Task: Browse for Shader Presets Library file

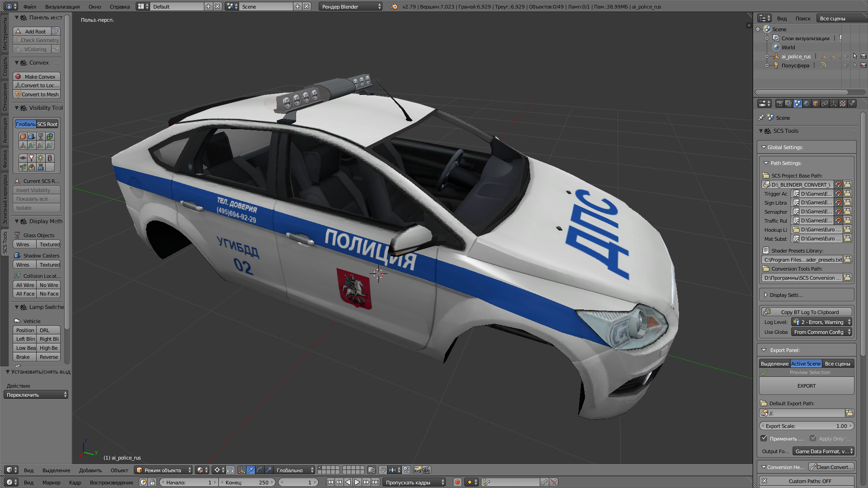Action: click(x=847, y=259)
